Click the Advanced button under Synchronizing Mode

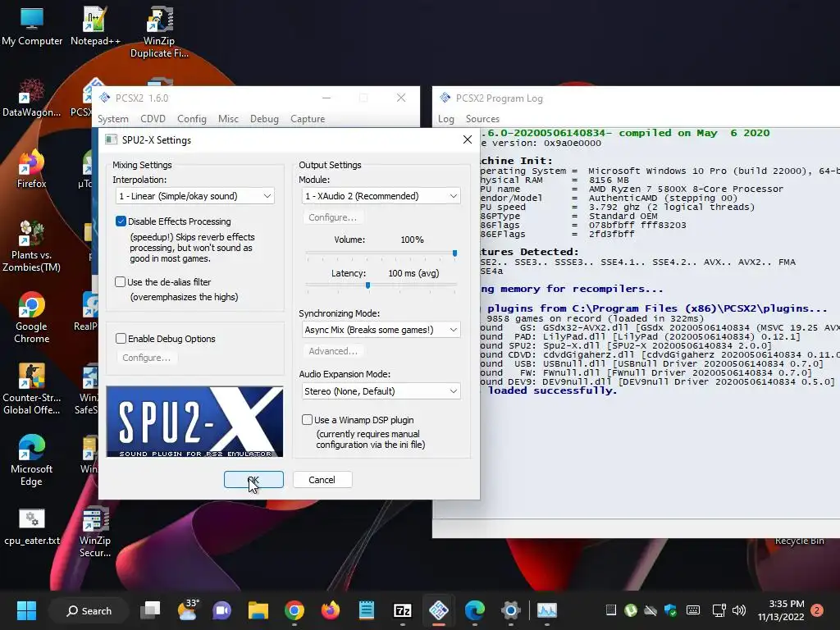click(333, 351)
